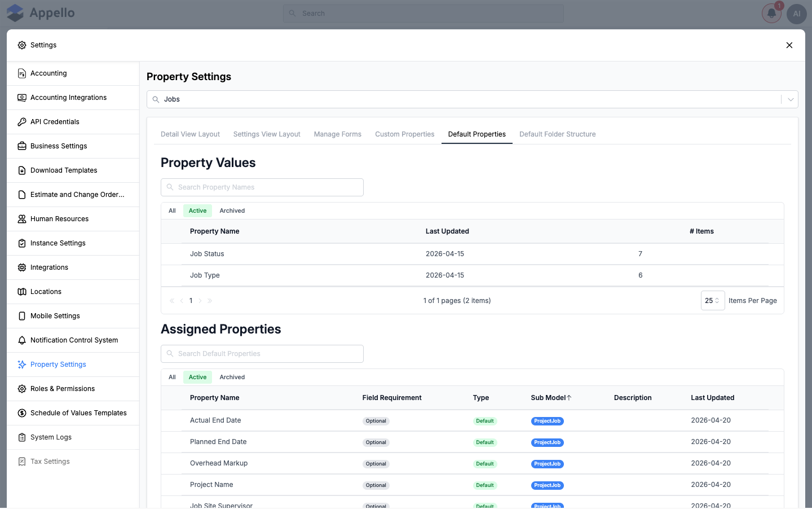Viewport: 812px width, 518px height.
Task: Click the API Credentials key icon
Action: tap(22, 122)
